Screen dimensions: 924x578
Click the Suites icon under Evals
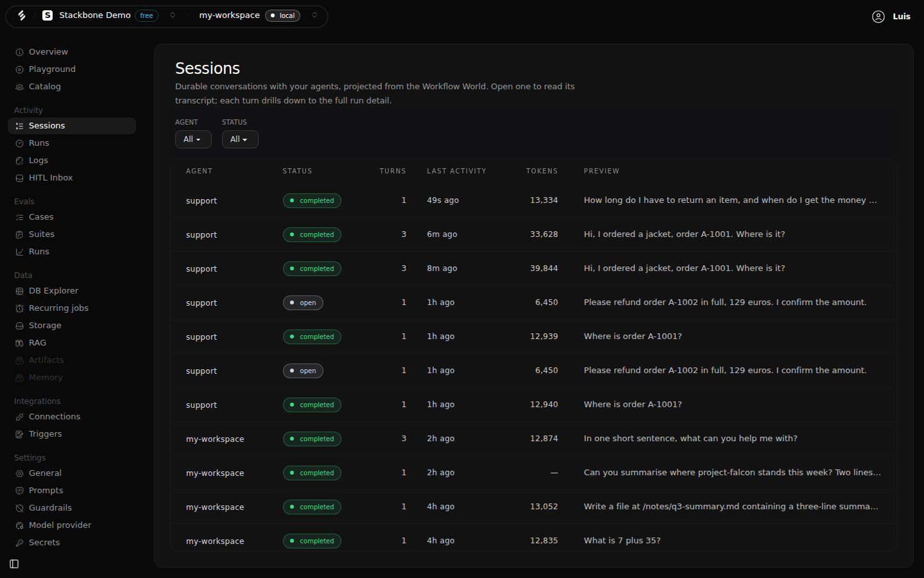click(x=19, y=234)
